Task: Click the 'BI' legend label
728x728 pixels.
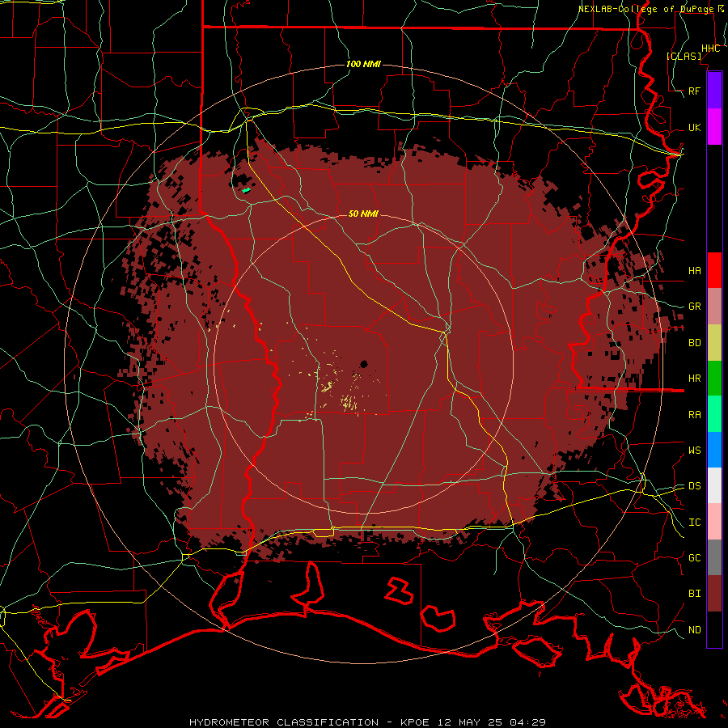Action: click(695, 594)
